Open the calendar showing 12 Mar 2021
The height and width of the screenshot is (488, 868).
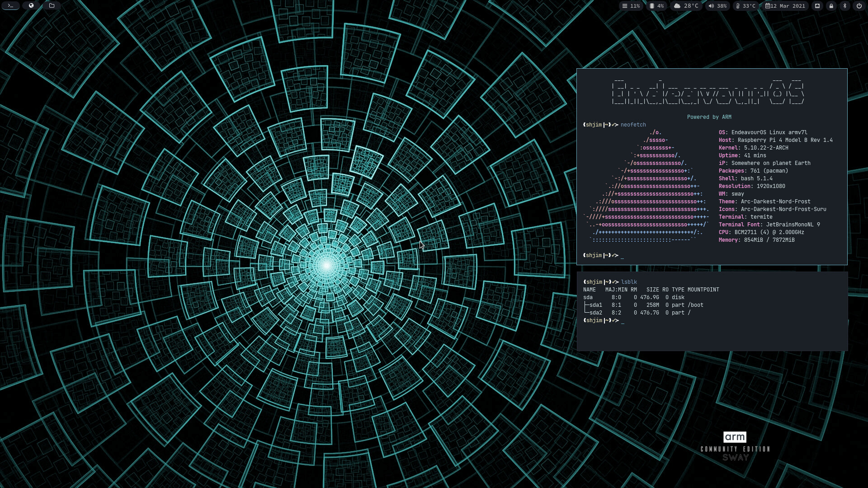pyautogui.click(x=785, y=6)
